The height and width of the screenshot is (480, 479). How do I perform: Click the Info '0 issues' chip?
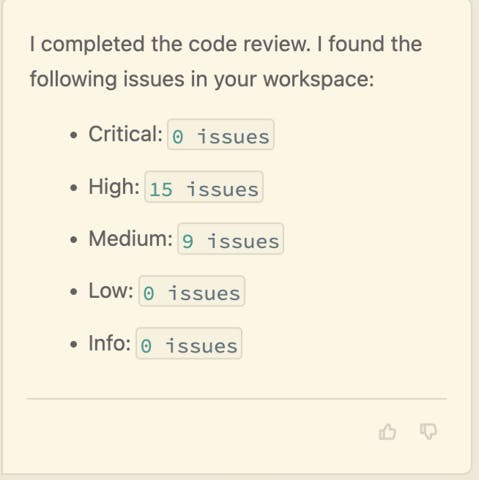[x=189, y=343]
